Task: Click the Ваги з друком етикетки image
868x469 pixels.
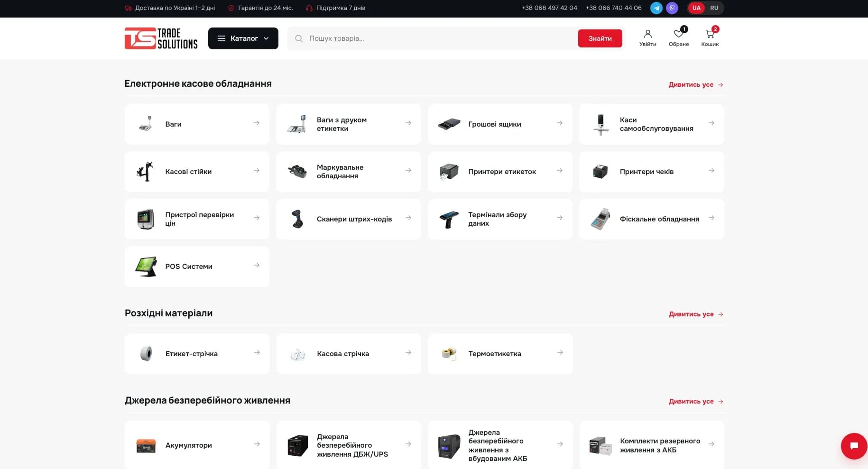Action: (297, 124)
